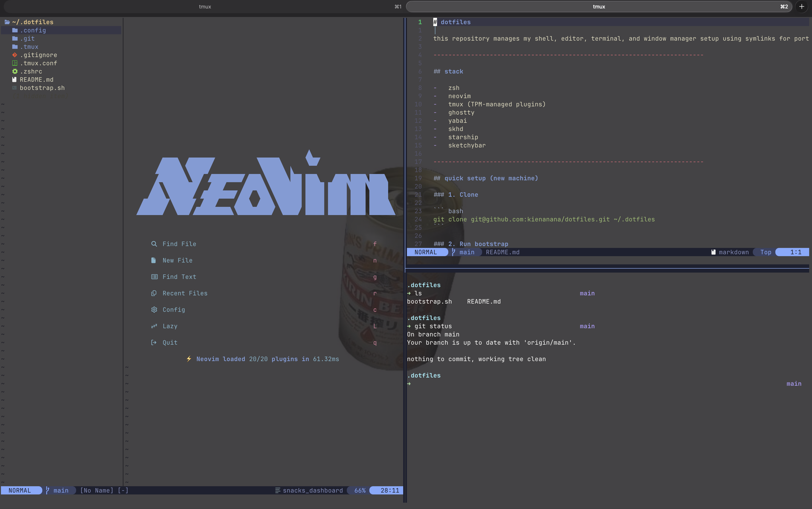Click the Lazy zzz icon
Screen dimensions: 812x509
[x=154, y=326]
